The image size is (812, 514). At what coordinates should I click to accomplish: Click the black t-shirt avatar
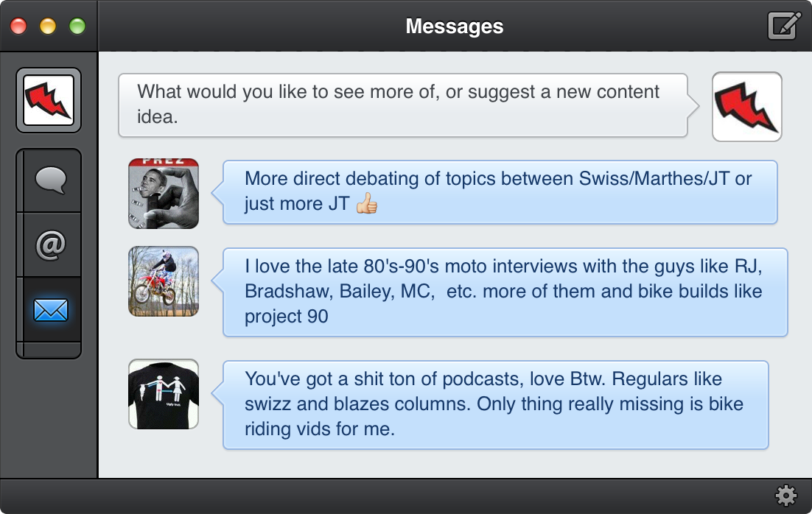point(164,394)
